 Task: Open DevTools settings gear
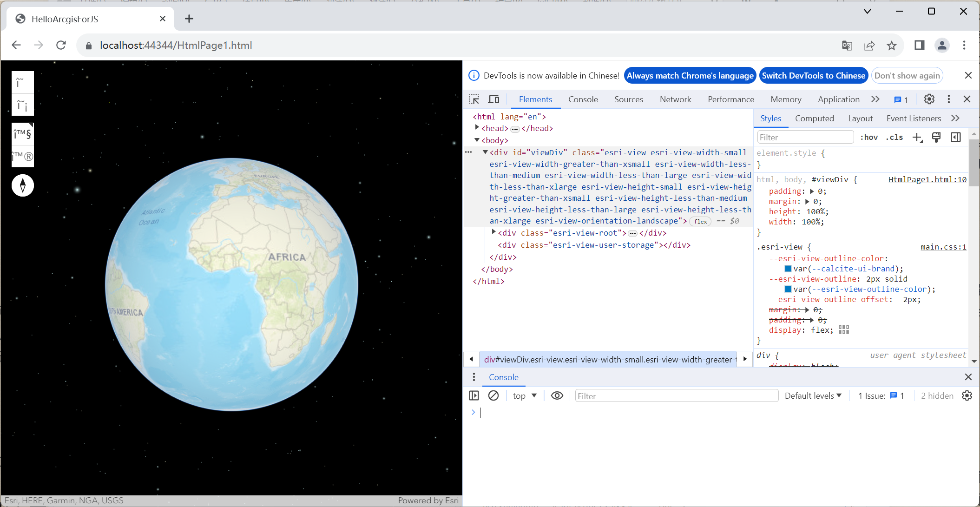click(928, 99)
